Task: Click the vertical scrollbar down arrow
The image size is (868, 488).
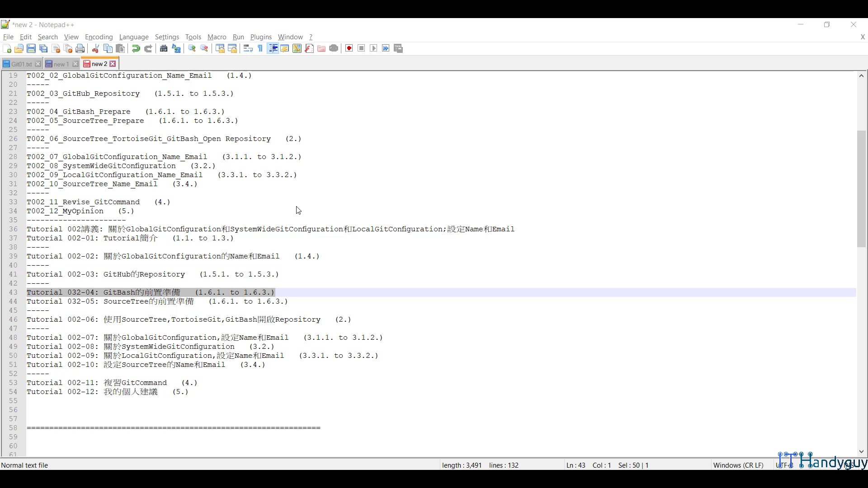Action: [x=861, y=451]
